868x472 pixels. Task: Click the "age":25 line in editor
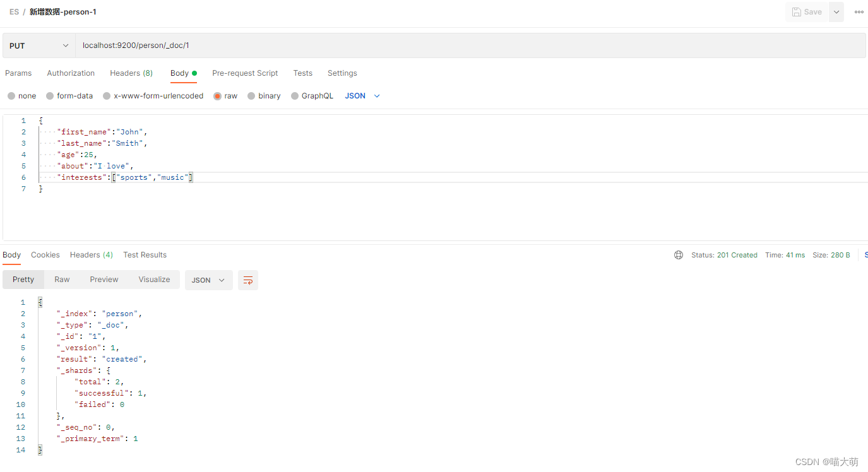pos(77,155)
